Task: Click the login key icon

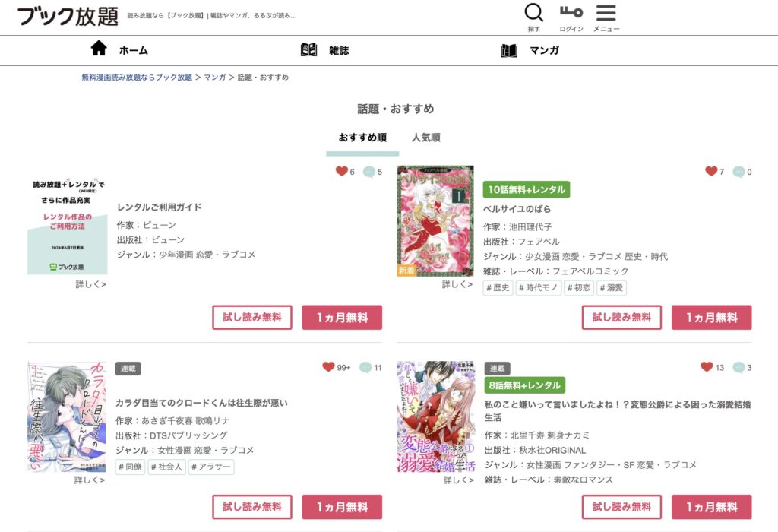Action: pyautogui.click(x=571, y=11)
